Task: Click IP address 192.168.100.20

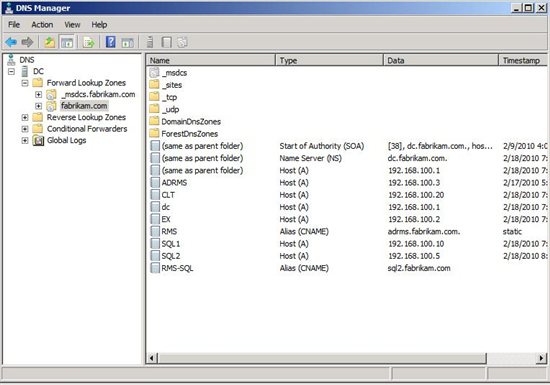Action: coord(416,195)
